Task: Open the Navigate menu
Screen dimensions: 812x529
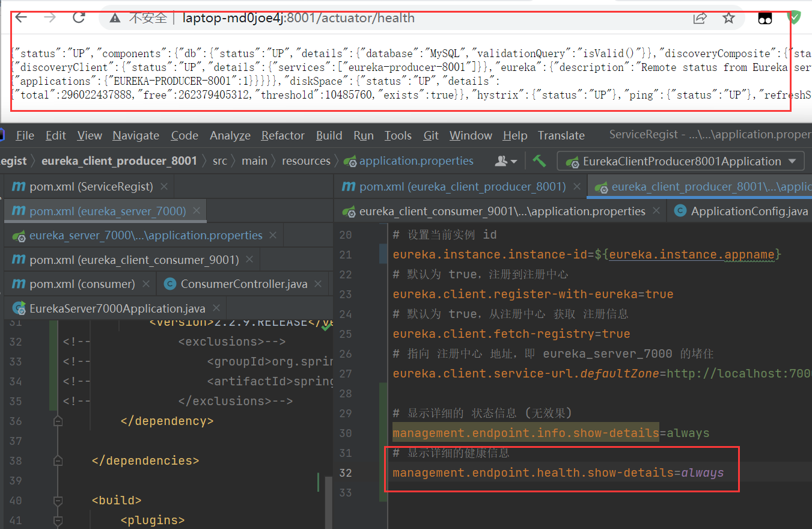Action: pos(136,135)
